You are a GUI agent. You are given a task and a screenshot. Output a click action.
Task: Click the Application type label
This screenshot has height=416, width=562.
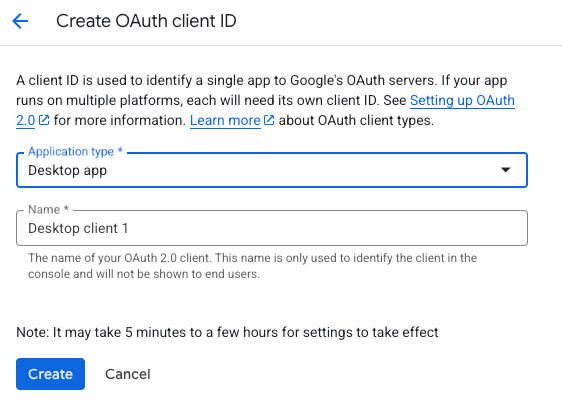(x=75, y=152)
